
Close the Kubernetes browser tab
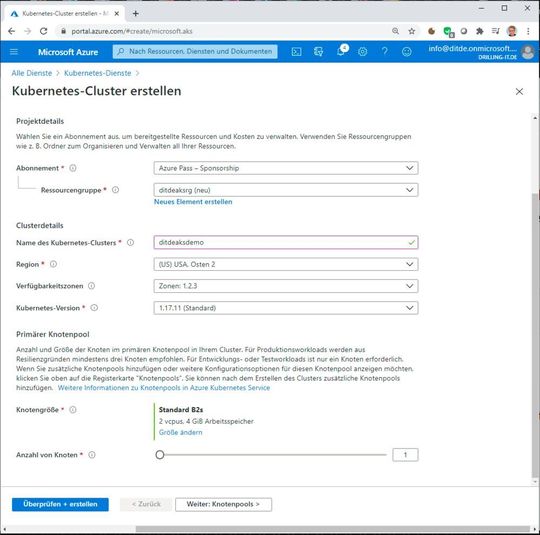[x=117, y=13]
